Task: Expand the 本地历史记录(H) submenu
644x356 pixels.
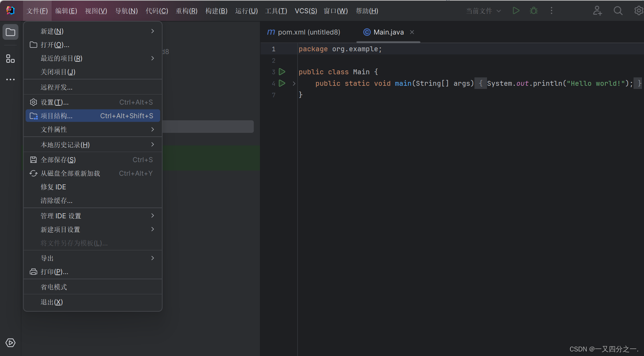Action: [x=93, y=145]
